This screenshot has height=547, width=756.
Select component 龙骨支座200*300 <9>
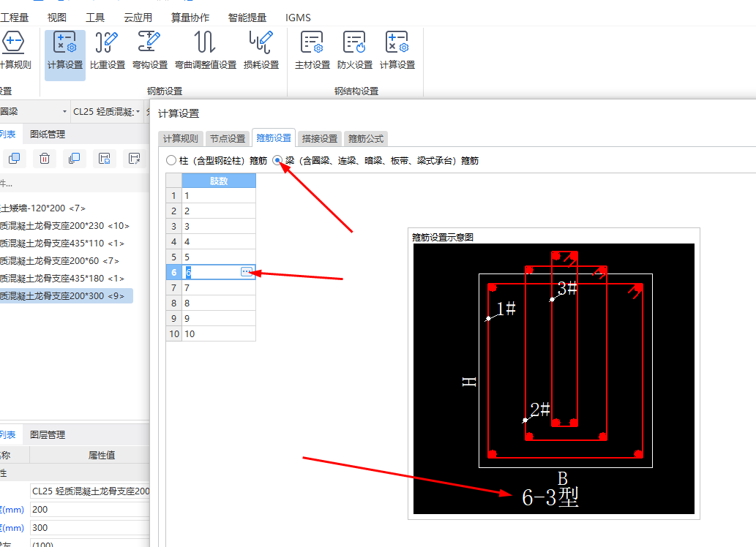point(66,296)
